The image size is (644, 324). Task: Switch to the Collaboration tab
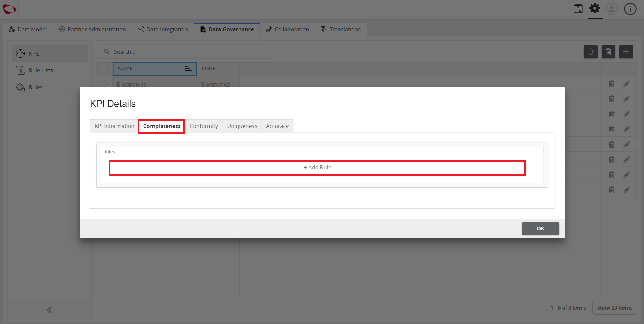287,29
